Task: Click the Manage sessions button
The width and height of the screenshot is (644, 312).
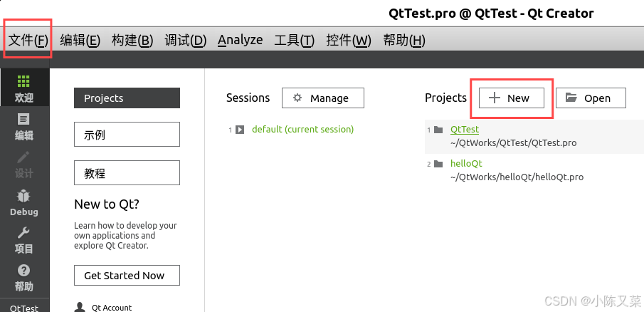Action: click(x=323, y=98)
